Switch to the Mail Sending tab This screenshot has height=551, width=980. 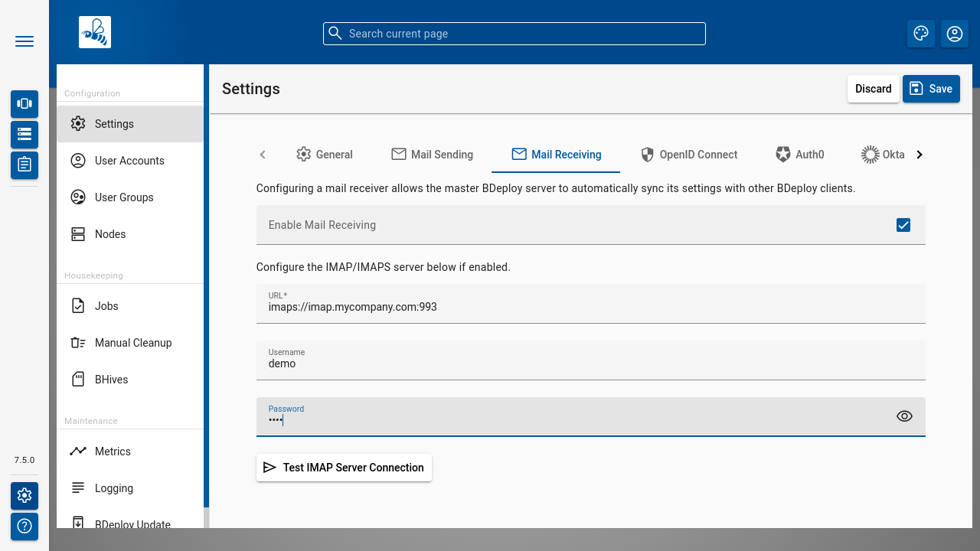432,155
